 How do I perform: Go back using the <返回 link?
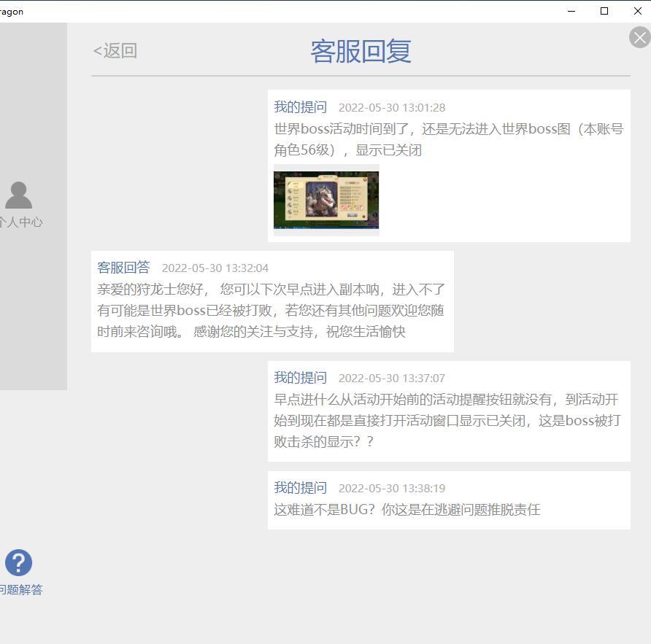point(115,50)
